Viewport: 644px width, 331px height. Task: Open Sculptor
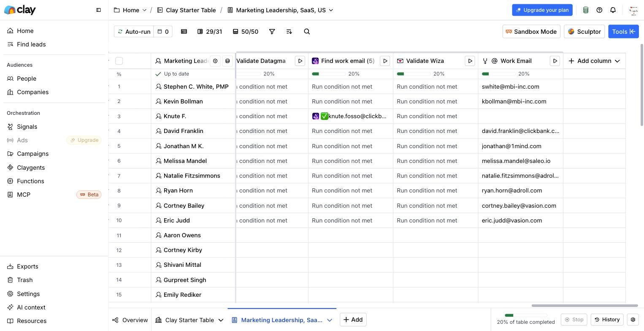[x=584, y=32]
